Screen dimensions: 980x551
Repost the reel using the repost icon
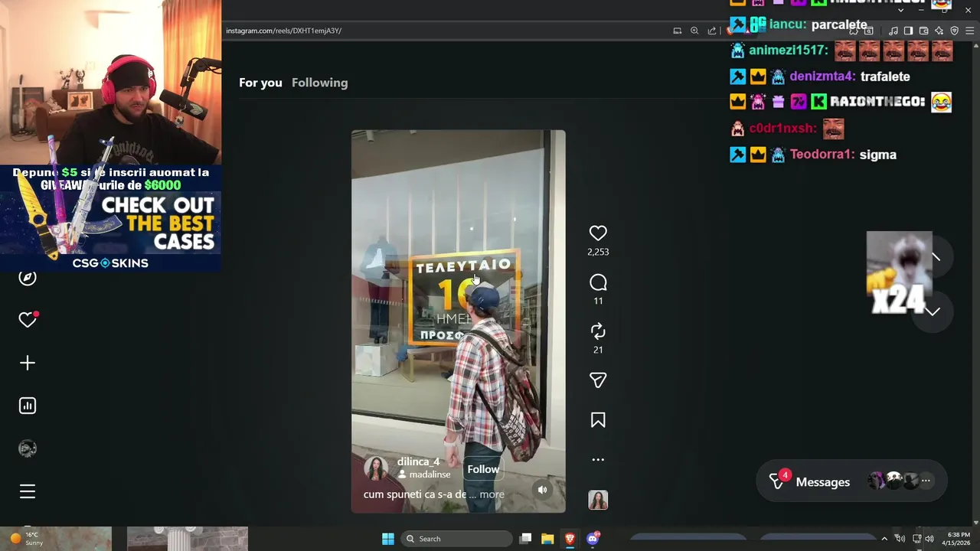click(x=598, y=331)
